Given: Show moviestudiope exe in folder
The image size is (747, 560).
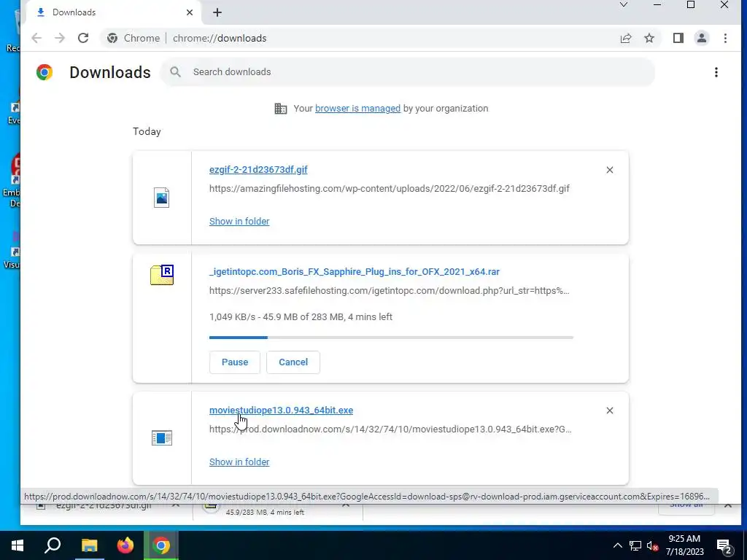Looking at the screenshot, I should [239, 462].
